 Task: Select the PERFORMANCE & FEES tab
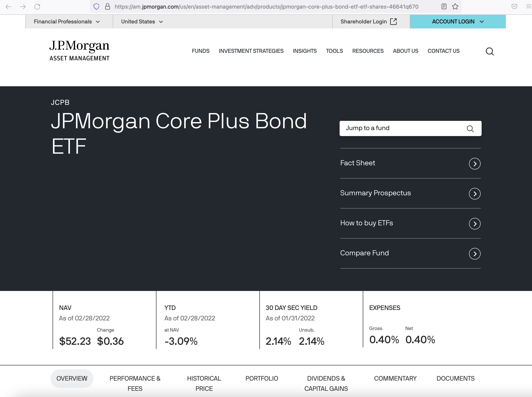click(x=135, y=383)
